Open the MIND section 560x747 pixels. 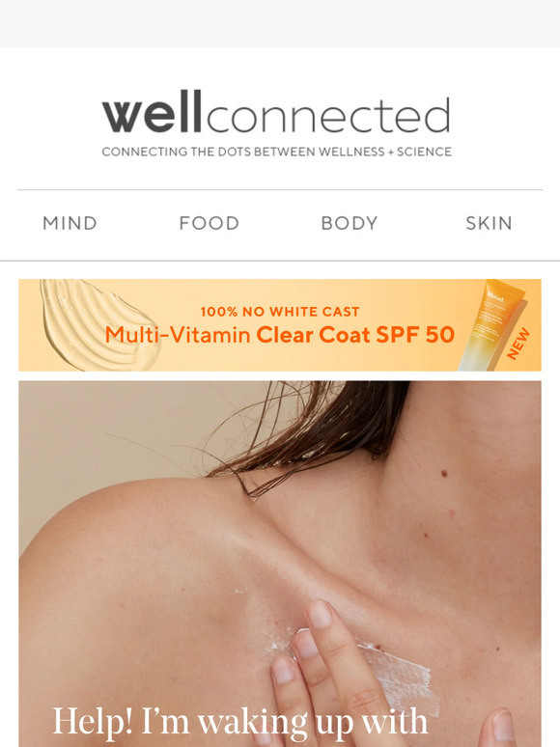pos(70,223)
